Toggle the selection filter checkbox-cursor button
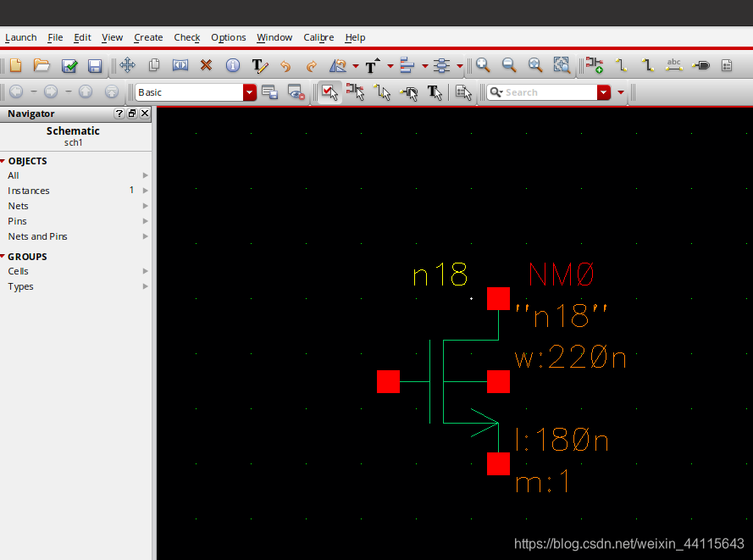The width and height of the screenshot is (753, 560). [330, 92]
